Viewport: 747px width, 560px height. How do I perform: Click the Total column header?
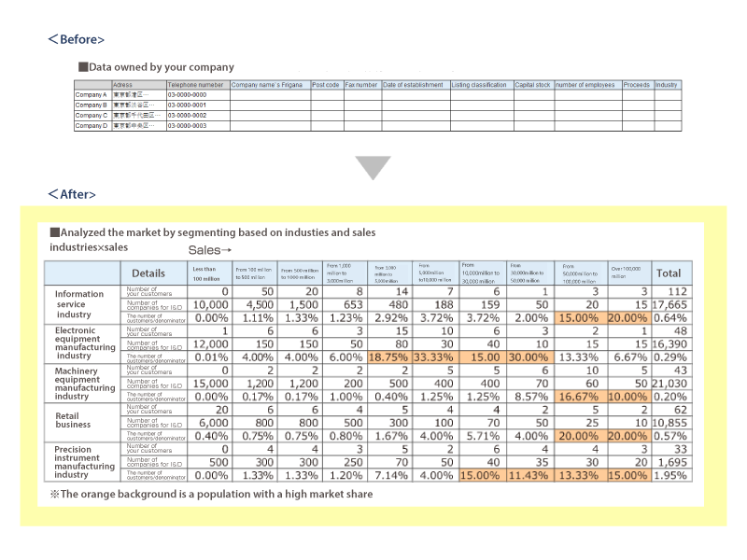[x=669, y=273]
